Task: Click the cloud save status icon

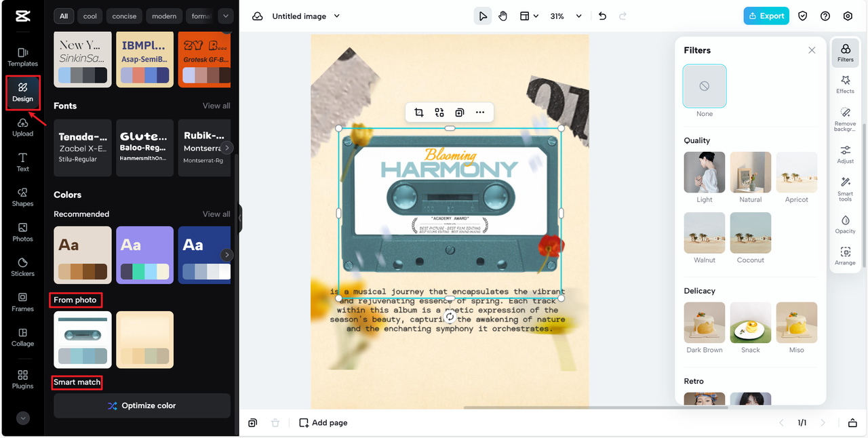Action: point(258,16)
